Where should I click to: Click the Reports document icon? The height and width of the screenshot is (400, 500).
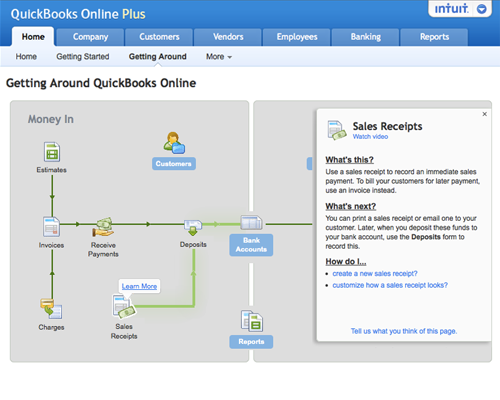click(252, 321)
